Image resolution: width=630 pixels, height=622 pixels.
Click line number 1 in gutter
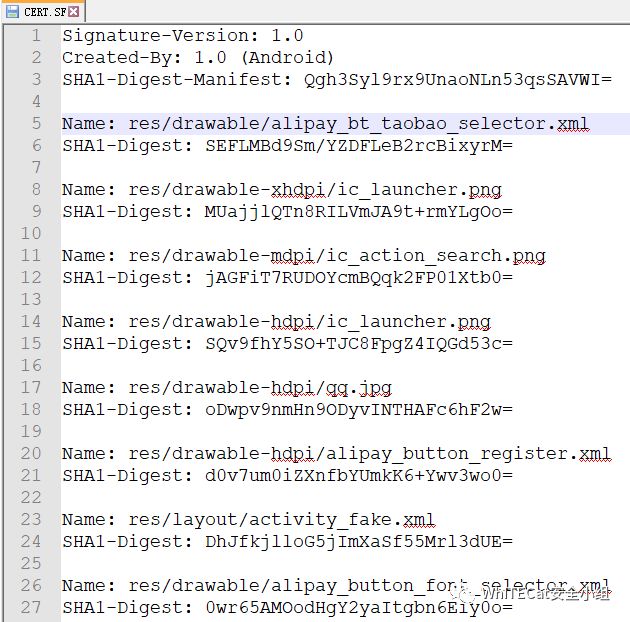click(36, 36)
